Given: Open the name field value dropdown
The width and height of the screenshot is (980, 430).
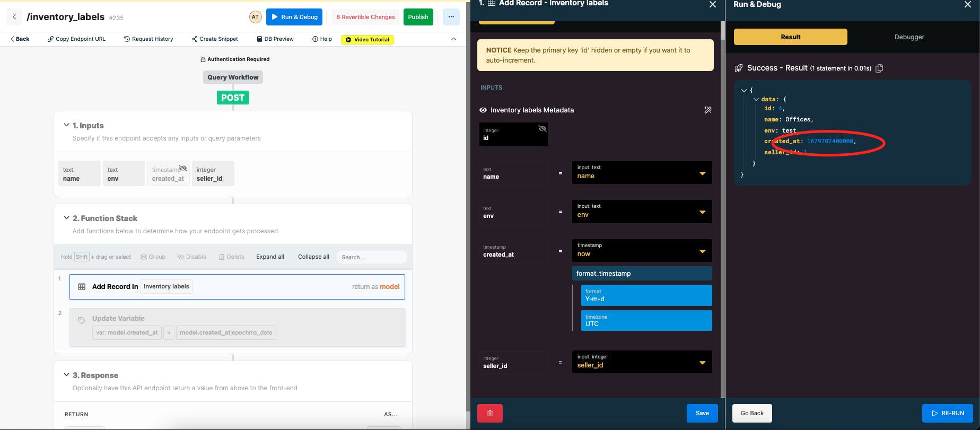Looking at the screenshot, I should tap(642, 173).
